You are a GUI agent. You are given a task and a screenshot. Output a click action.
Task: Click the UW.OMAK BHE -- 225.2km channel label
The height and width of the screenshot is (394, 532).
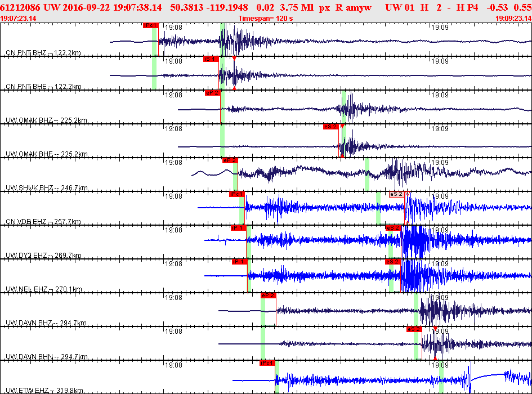tap(47, 154)
